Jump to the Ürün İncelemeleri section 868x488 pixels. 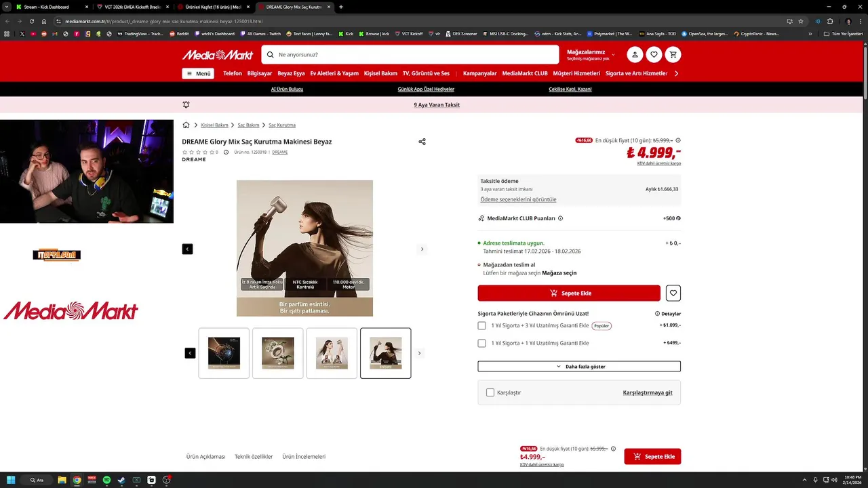(304, 457)
